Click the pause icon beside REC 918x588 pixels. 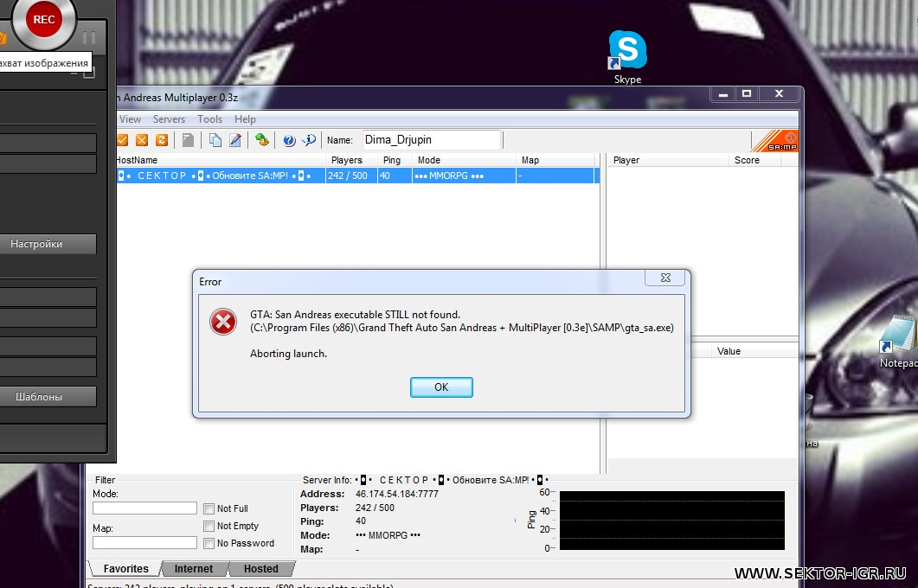click(x=89, y=38)
